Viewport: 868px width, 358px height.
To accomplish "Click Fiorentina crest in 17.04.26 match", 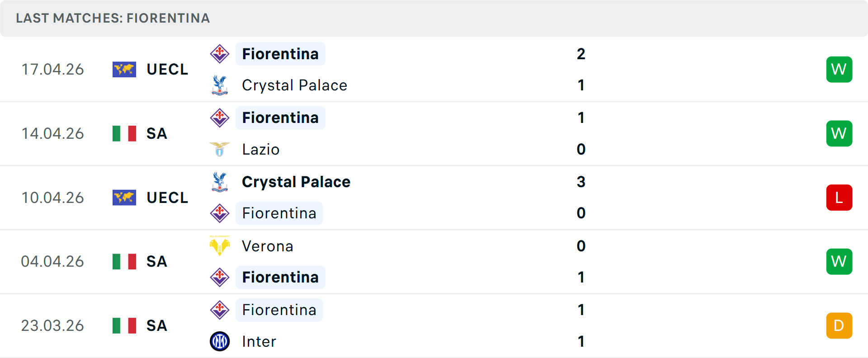I will (x=220, y=54).
